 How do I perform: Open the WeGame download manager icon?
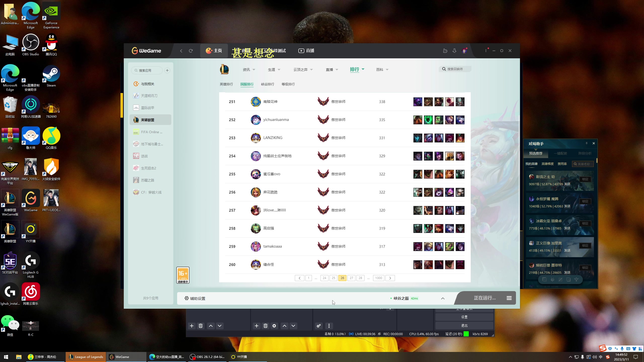454,51
